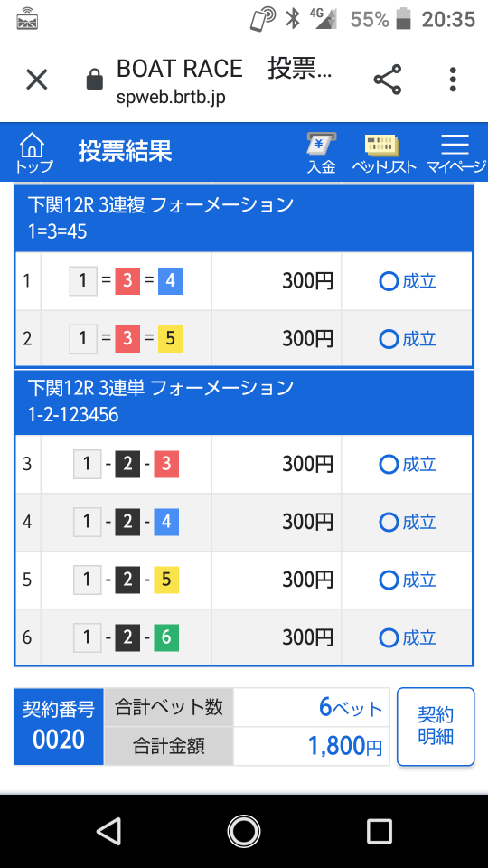
Task: Tap the browser share icon
Action: pos(388,80)
